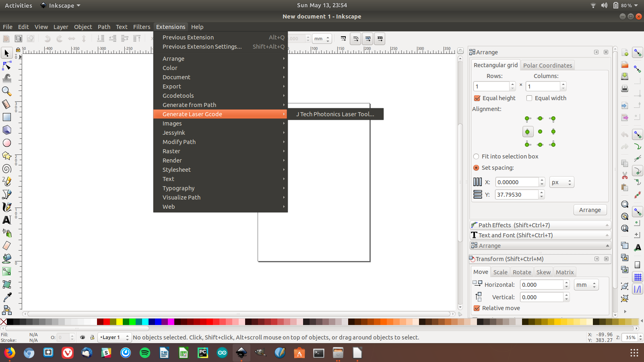
Task: Launch Firefox from the dock
Action: tap(10, 353)
